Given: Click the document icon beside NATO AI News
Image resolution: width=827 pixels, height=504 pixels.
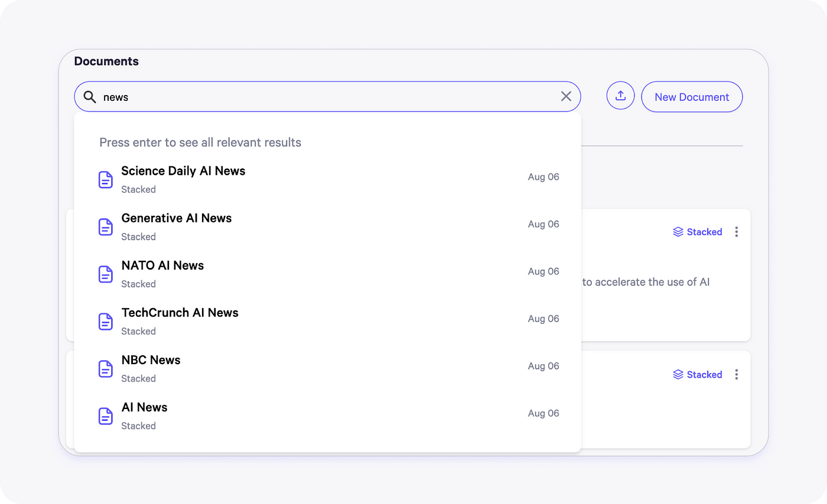Looking at the screenshot, I should [x=105, y=274].
